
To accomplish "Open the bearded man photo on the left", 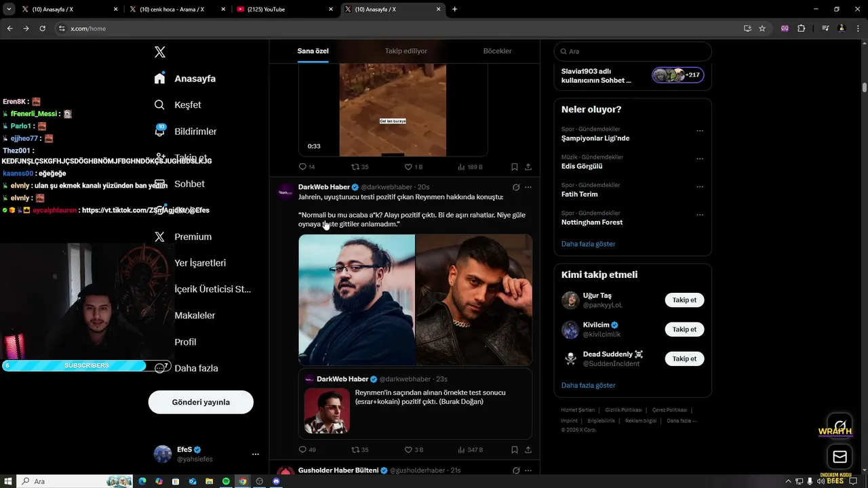I will coord(357,300).
